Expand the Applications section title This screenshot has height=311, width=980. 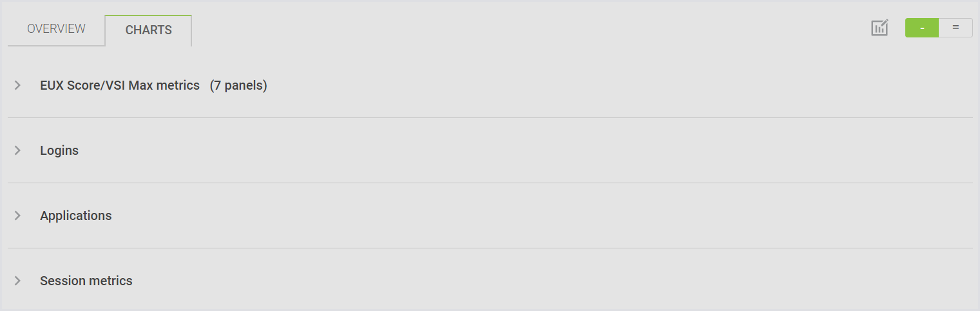[75, 216]
